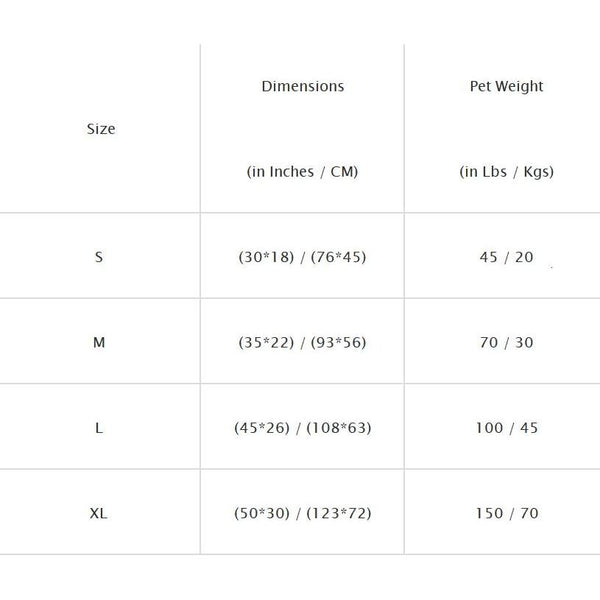Pick the 100 / 45 pet weight cell
Image resolution: width=600 pixels, height=600 pixels.
[507, 428]
